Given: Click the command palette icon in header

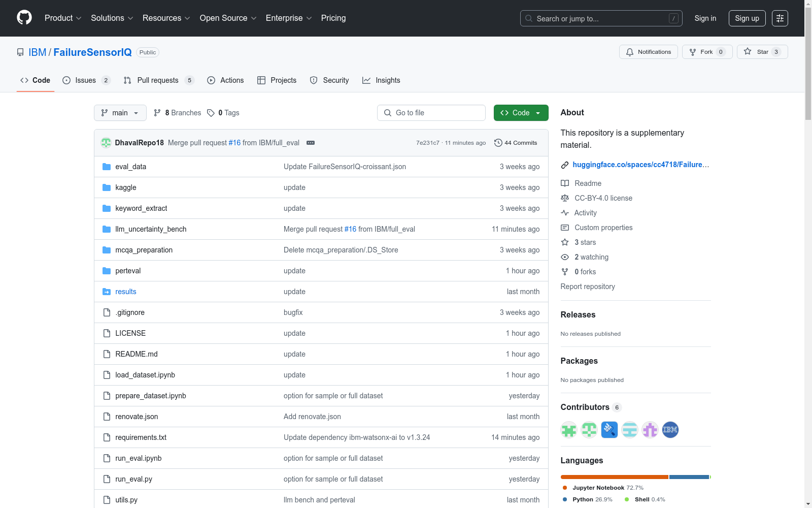Looking at the screenshot, I should 780,18.
